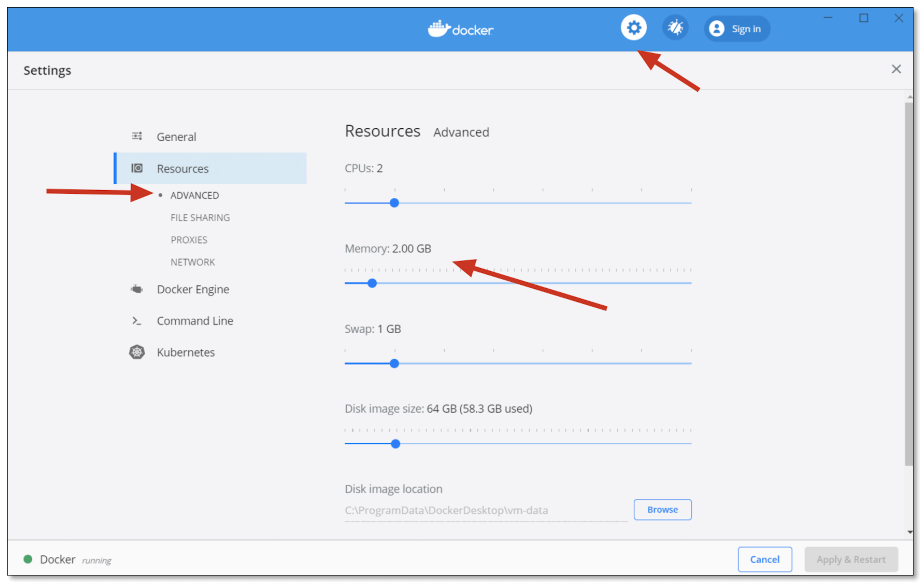The width and height of the screenshot is (924, 586).
Task: Open the FILE SHARING sub-item
Action: coord(200,218)
